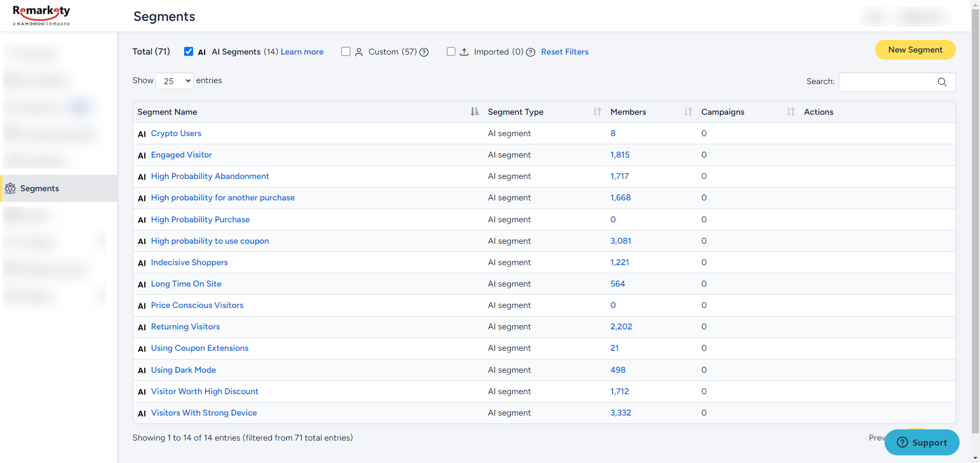
Task: Open Visitor Worth High Discount segment
Action: 205,391
